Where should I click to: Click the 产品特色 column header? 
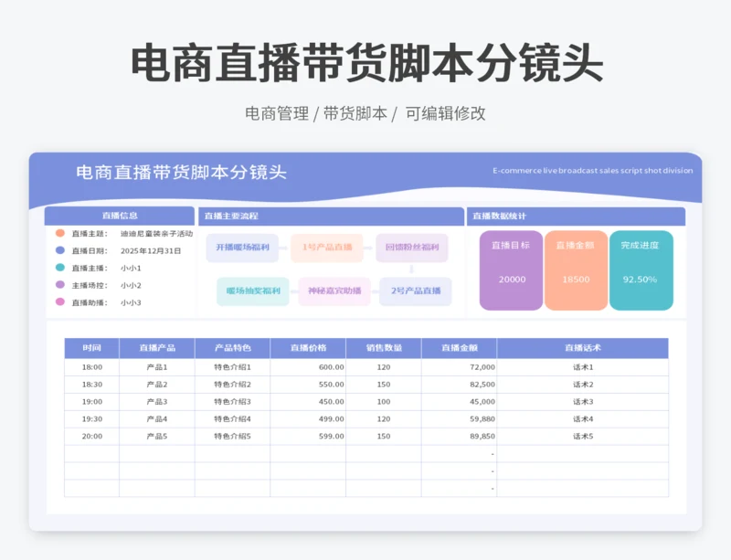pos(233,348)
